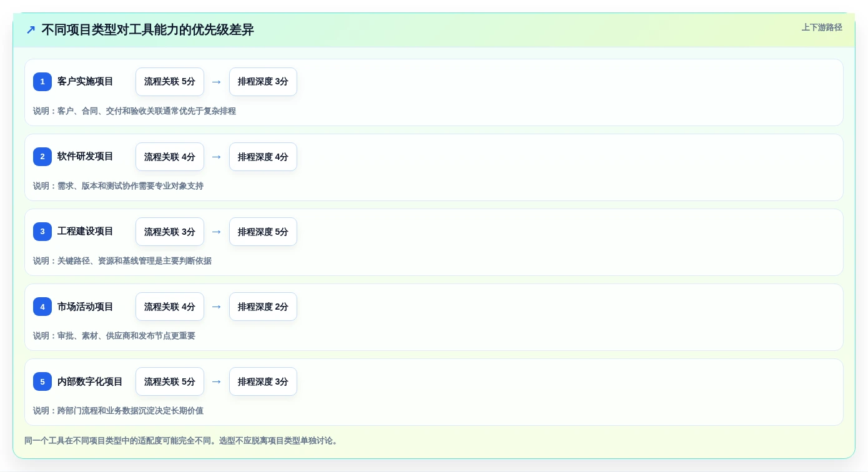Click 流程关联 5分 in the 客户实施项目 row
Screen dimensions: 868x472
[x=170, y=82]
